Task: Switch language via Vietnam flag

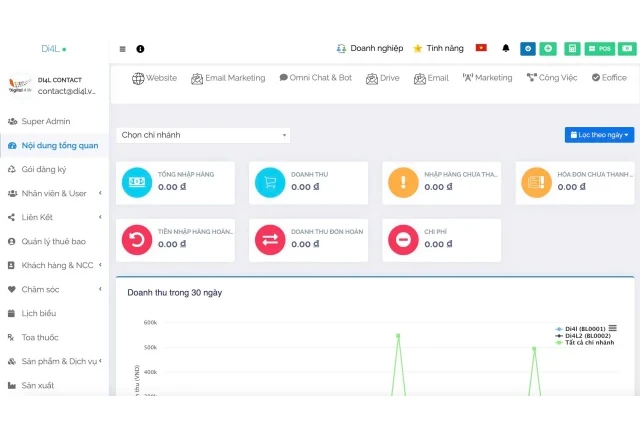Action: (481, 48)
